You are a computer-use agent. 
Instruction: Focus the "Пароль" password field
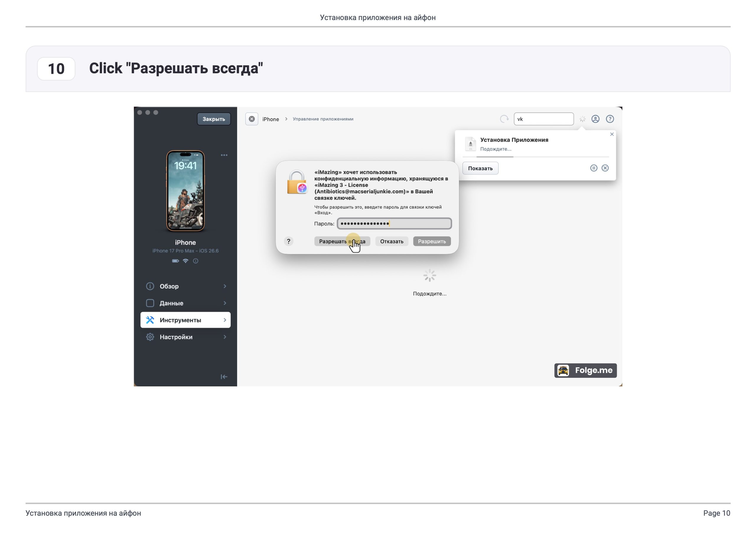click(394, 223)
